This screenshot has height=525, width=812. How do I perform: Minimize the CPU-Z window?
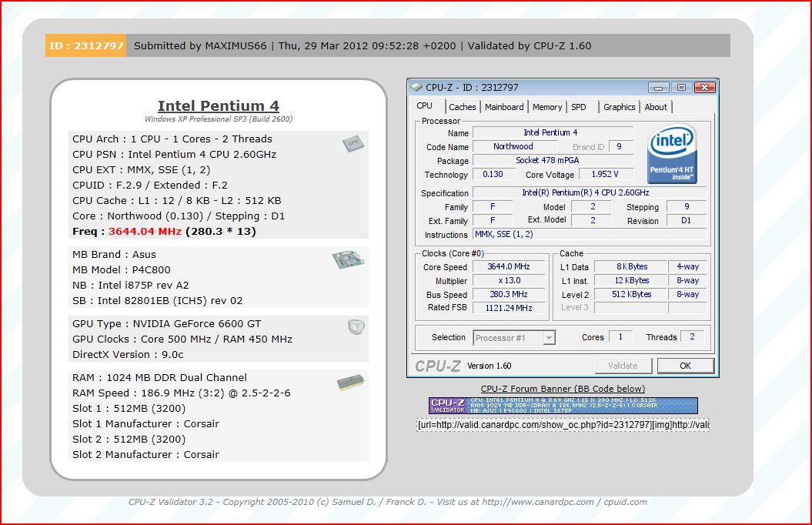click(x=658, y=88)
